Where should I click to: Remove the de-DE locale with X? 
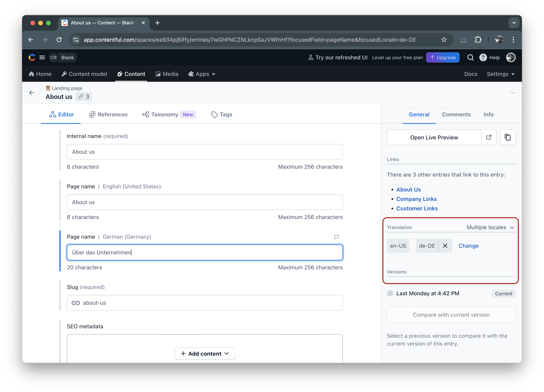(445, 246)
